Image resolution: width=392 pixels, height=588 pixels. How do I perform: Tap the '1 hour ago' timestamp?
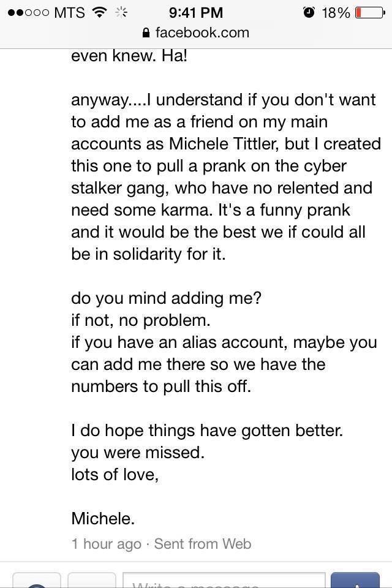(106, 544)
